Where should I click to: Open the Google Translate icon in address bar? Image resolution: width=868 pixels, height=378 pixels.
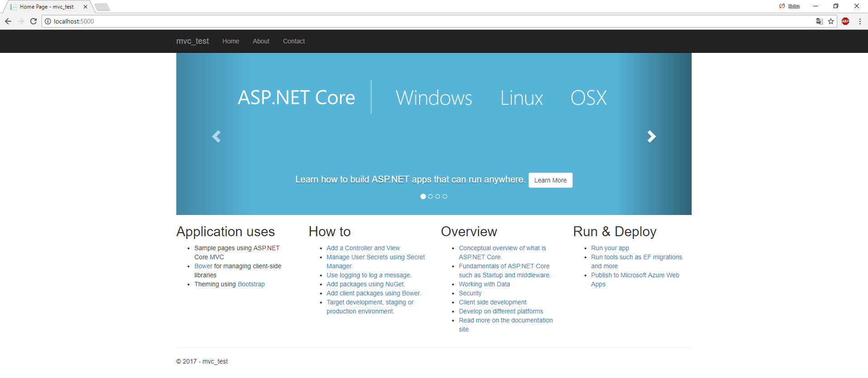point(819,21)
